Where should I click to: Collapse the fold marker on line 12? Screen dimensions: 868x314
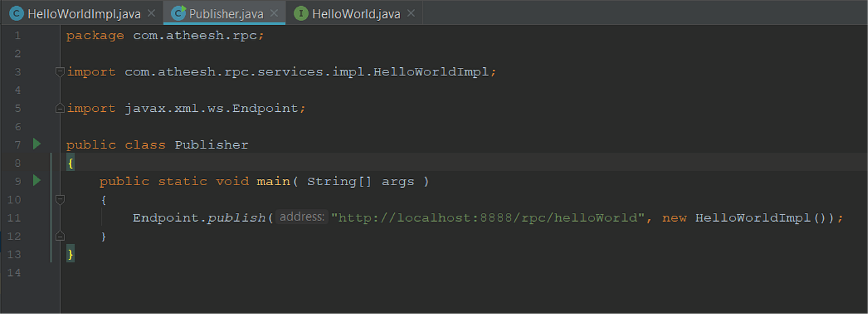pyautogui.click(x=60, y=236)
